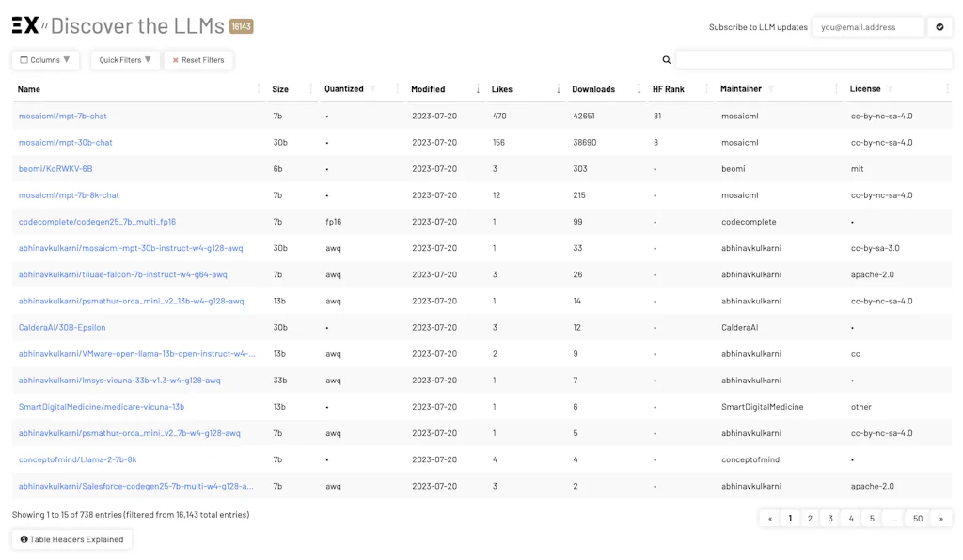963x560 pixels.
Task: Go to page 2 of results
Action: 811,518
